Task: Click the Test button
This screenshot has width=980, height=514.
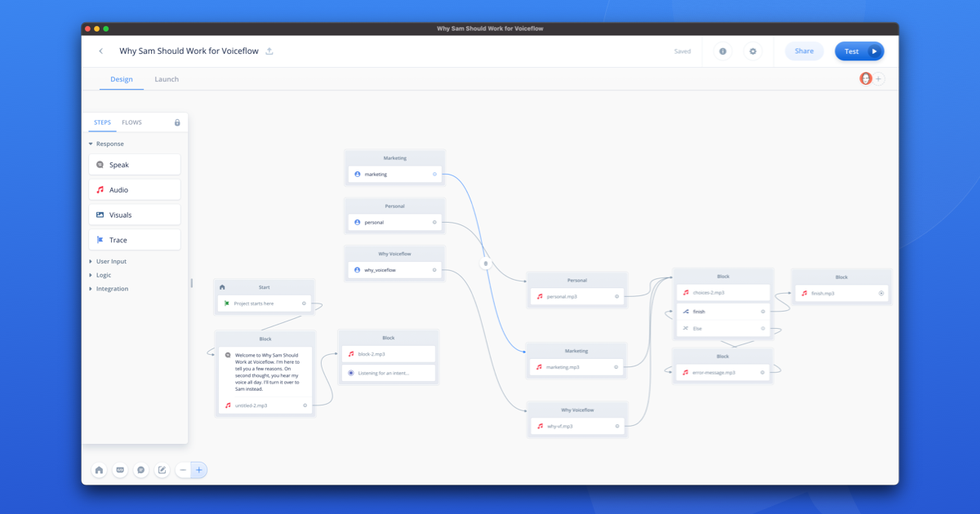Action: pyautogui.click(x=859, y=51)
